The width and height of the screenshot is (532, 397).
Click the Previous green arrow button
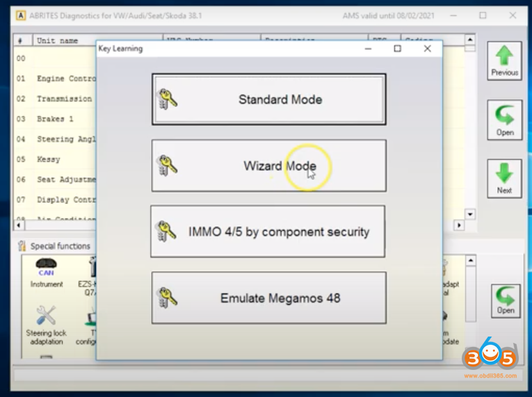(x=504, y=61)
